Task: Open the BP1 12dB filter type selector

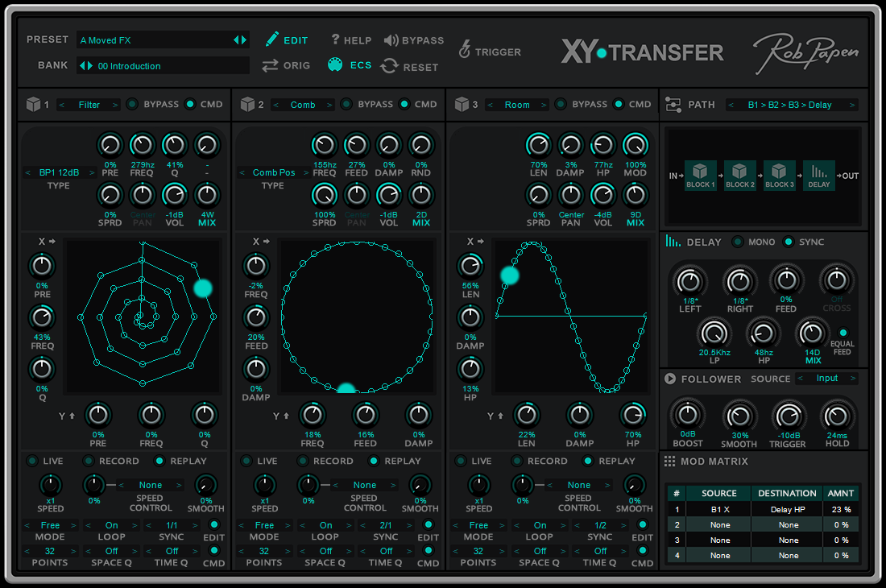Action: pos(60,172)
